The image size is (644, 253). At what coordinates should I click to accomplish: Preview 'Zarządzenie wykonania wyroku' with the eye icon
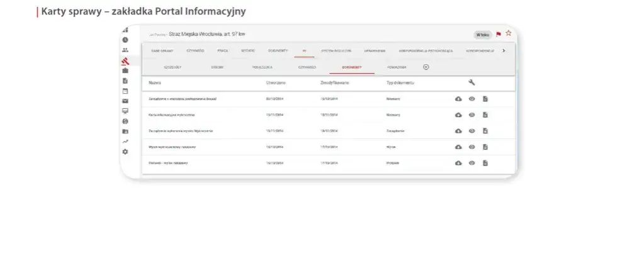point(472,131)
